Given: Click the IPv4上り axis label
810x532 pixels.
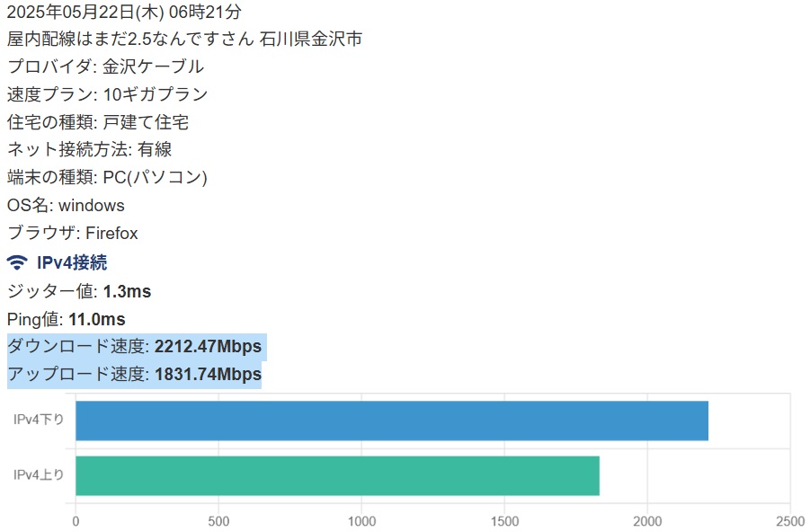Looking at the screenshot, I should [39, 475].
